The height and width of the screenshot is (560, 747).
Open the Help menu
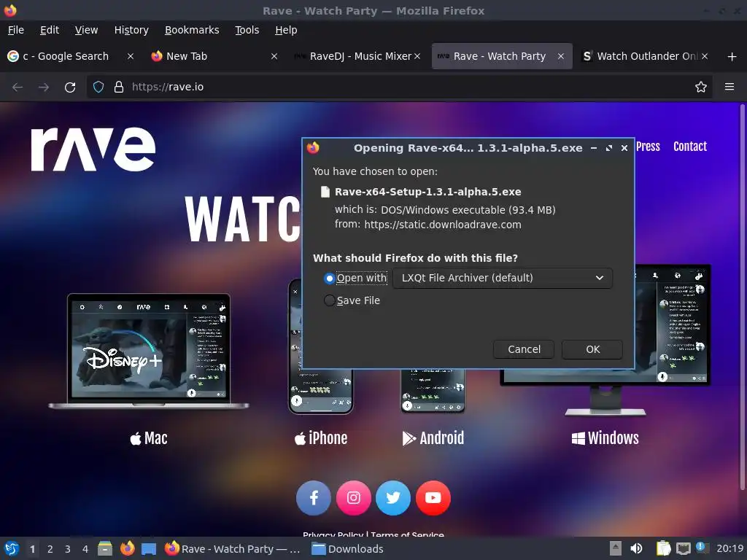(x=286, y=30)
